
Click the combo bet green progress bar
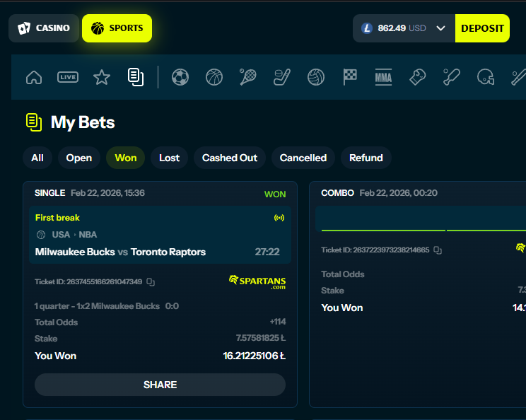tap(423, 231)
